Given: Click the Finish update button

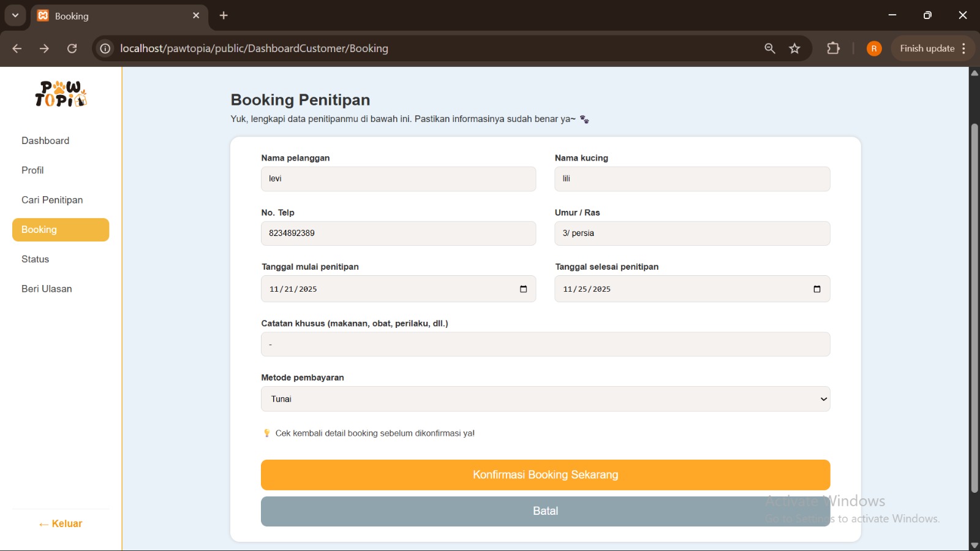Looking at the screenshot, I should pyautogui.click(x=927, y=48).
